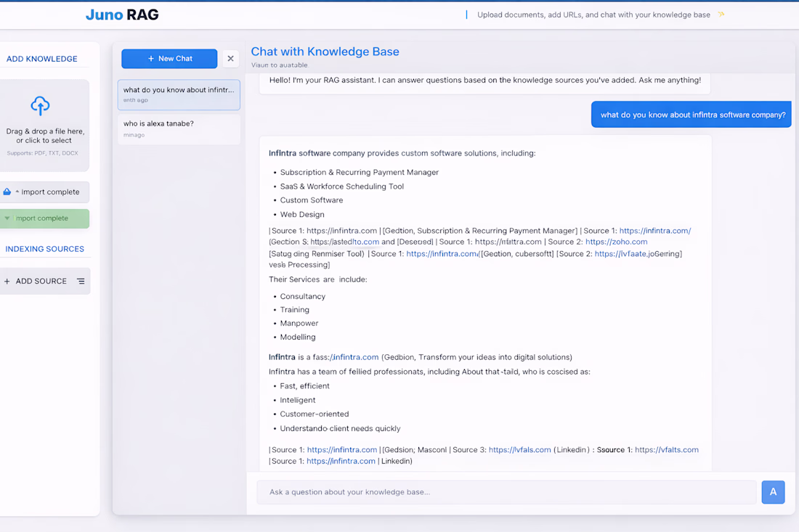
Task: Start a New Chat
Action: [x=169, y=59]
